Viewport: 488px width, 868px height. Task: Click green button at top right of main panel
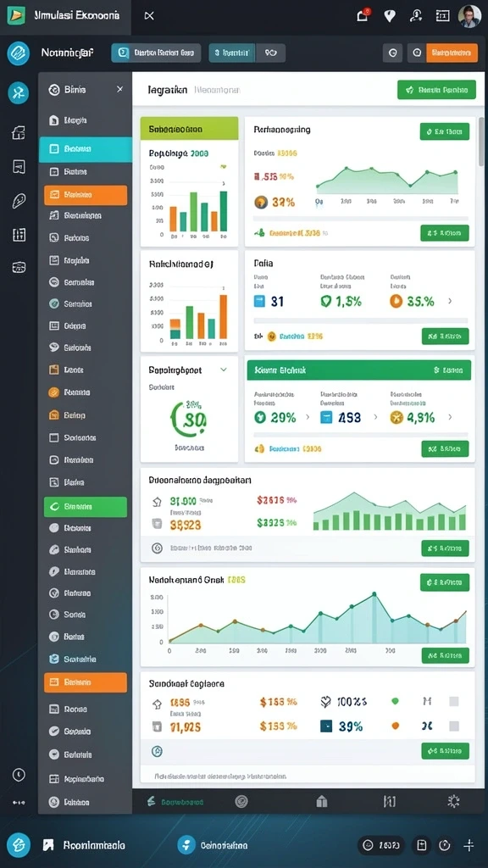(x=436, y=89)
